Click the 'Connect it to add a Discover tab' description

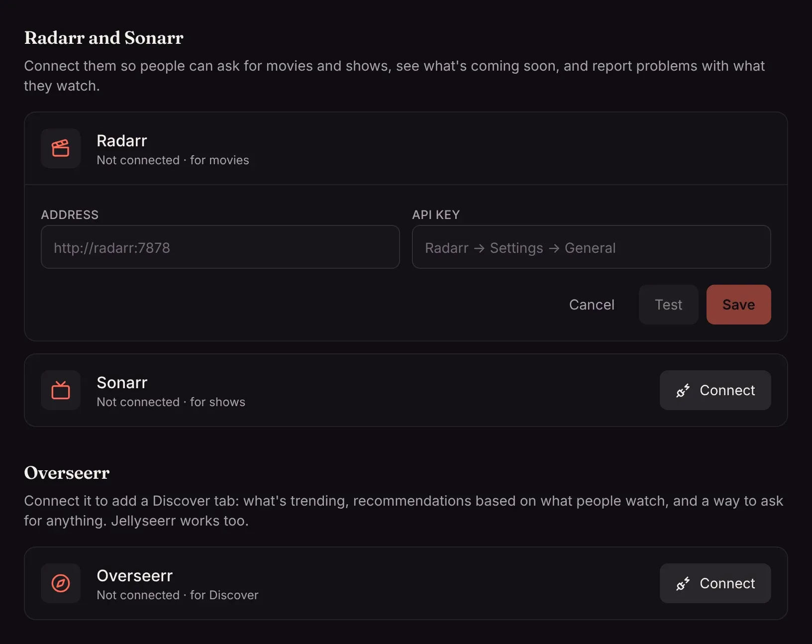click(x=404, y=511)
